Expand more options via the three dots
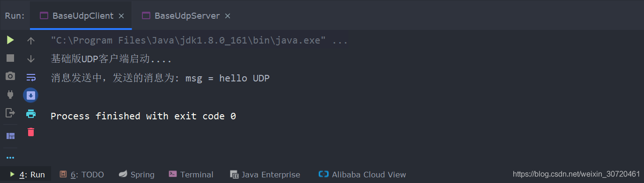The image size is (644, 183). click(x=10, y=158)
